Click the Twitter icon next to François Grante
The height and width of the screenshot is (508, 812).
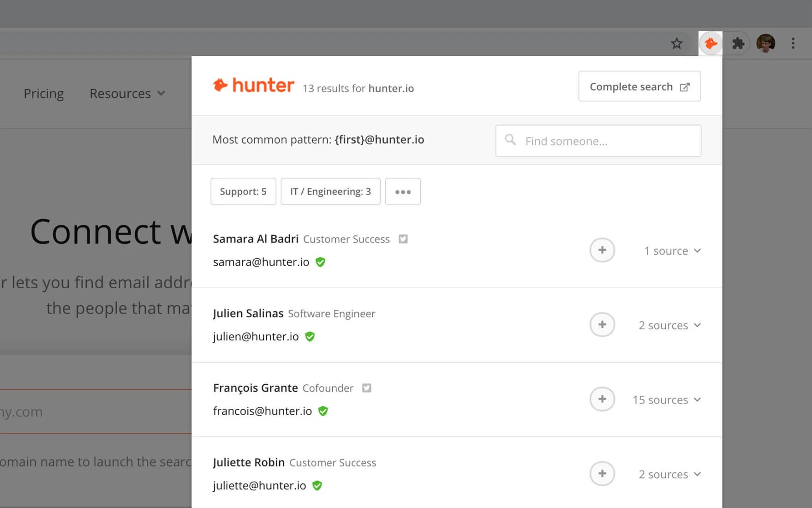pos(367,388)
